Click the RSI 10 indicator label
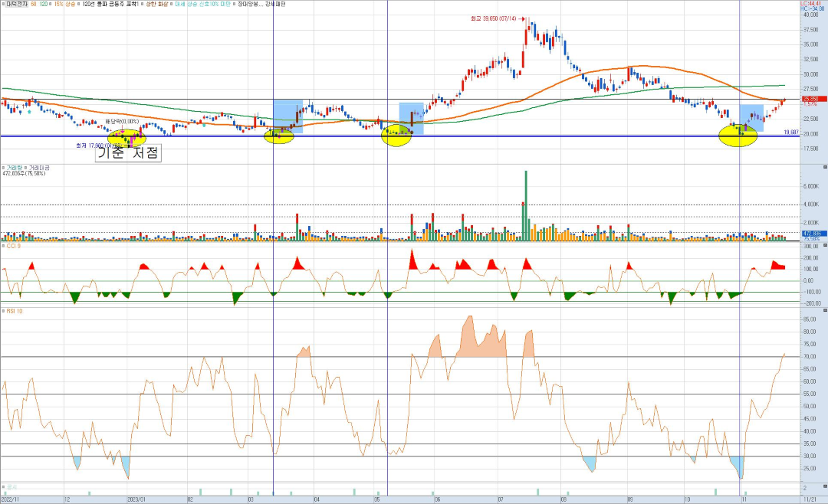 (x=13, y=312)
